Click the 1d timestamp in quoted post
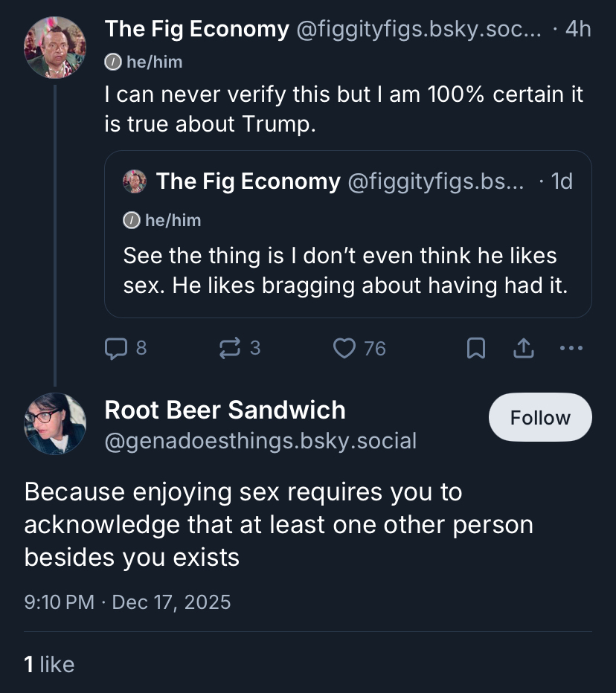The width and height of the screenshot is (616, 693). (x=561, y=181)
